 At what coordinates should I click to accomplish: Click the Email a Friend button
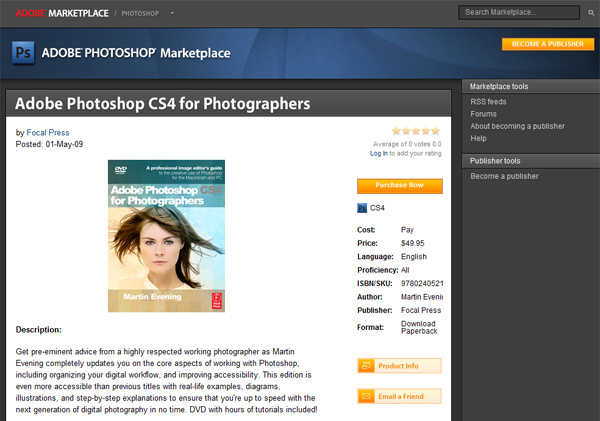(399, 396)
